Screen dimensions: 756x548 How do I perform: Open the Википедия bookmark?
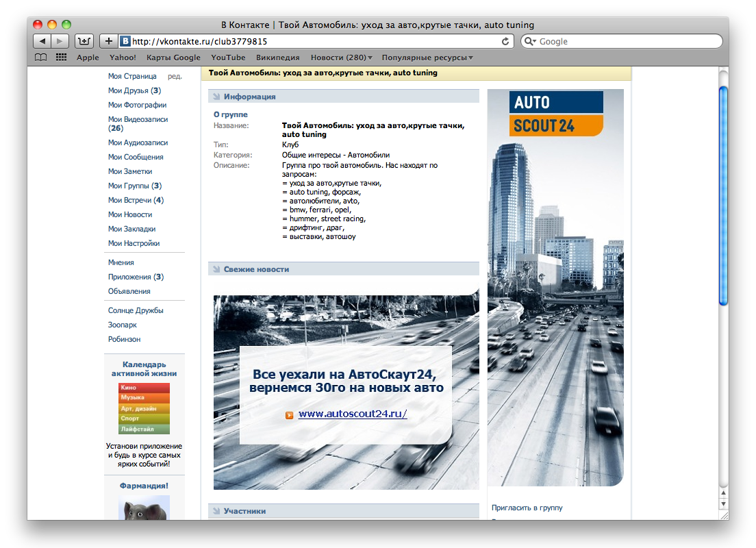pyautogui.click(x=278, y=58)
